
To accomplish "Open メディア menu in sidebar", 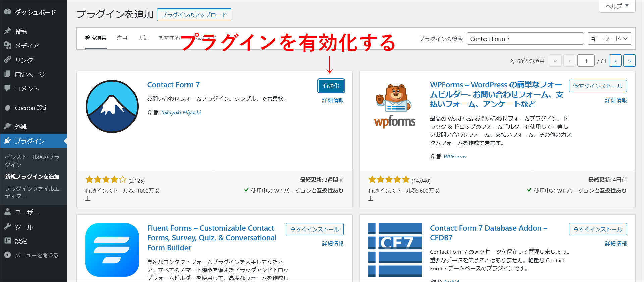I will (x=34, y=45).
